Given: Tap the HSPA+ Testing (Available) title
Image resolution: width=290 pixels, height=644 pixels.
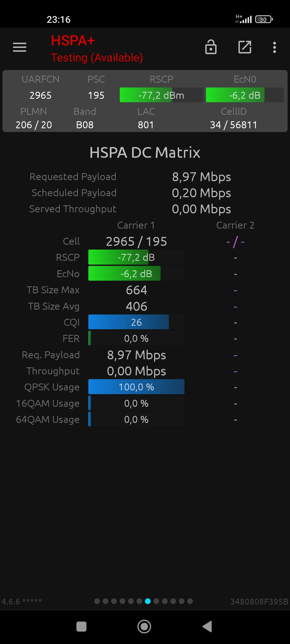Looking at the screenshot, I should tap(97, 49).
